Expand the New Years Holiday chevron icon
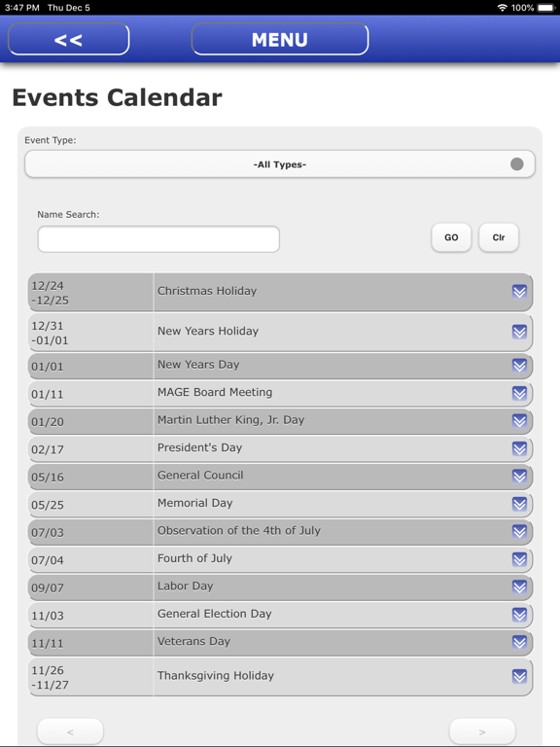This screenshot has width=560, height=747. 519,331
